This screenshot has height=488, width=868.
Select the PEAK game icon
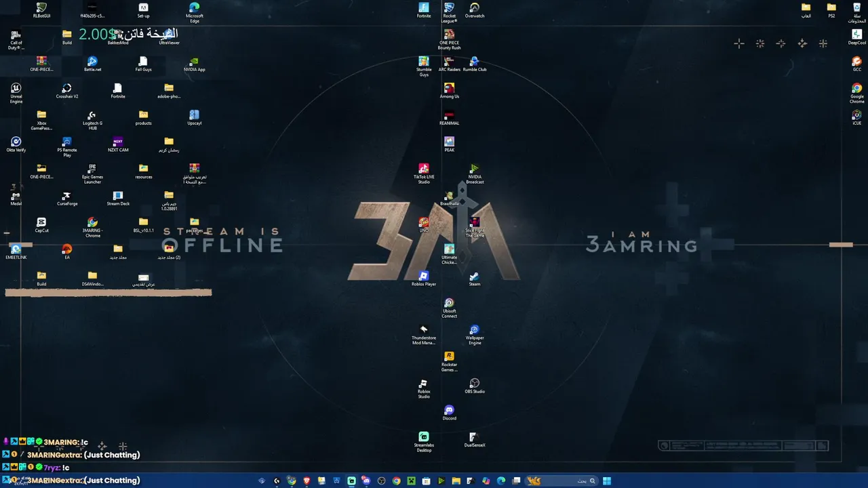click(449, 144)
